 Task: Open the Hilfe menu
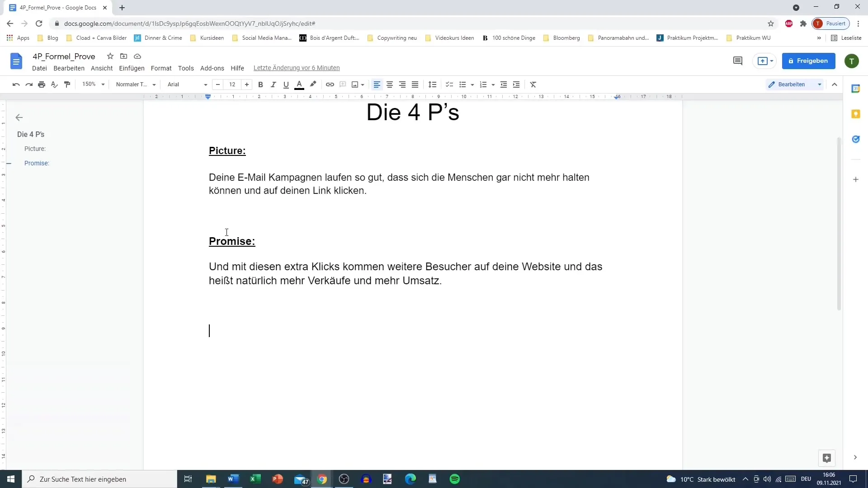coord(237,68)
